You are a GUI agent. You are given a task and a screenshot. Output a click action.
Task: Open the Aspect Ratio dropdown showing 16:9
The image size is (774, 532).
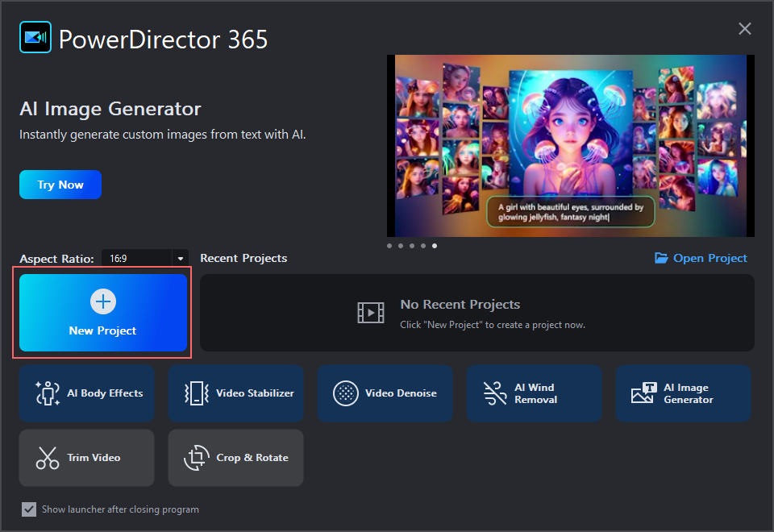pyautogui.click(x=144, y=258)
